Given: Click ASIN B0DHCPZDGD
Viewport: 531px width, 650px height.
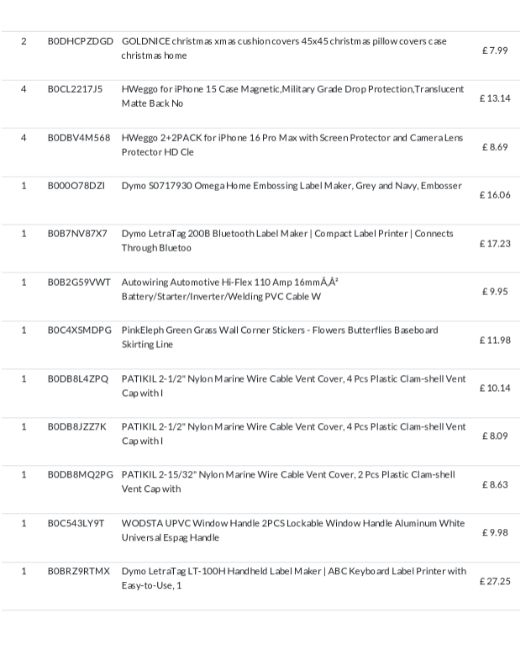Looking at the screenshot, I should (80, 41).
